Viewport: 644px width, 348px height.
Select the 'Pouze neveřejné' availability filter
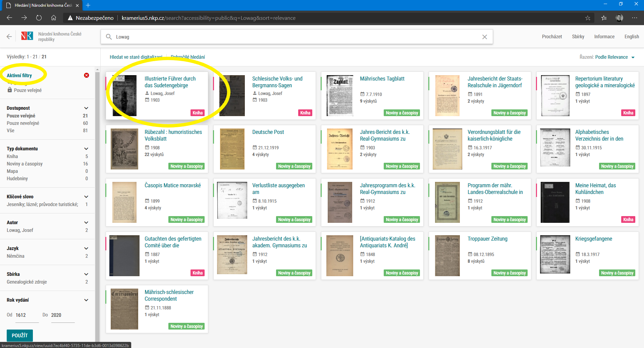(23, 123)
